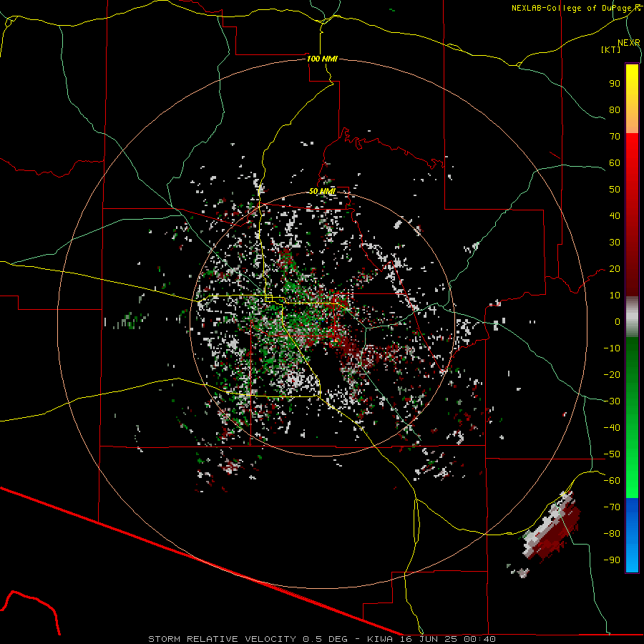644x644 pixels.
Task: Click the storm relative velocity title text
Action: click(322, 639)
